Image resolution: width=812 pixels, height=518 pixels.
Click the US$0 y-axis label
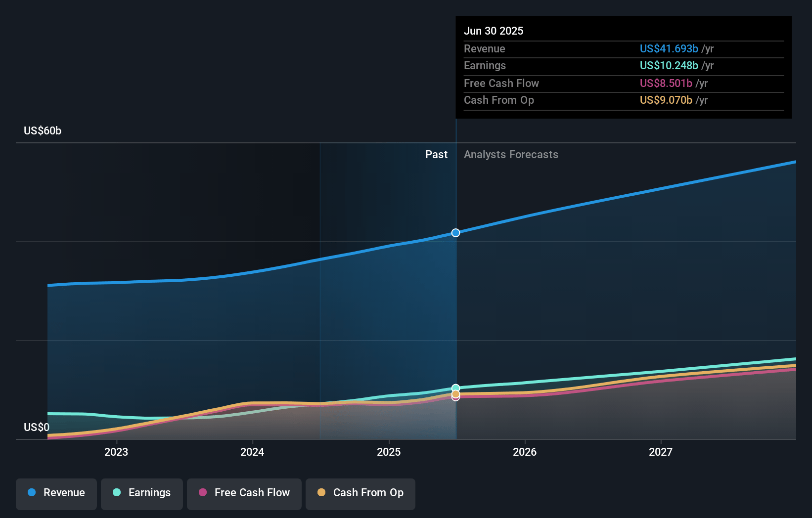[x=37, y=428]
